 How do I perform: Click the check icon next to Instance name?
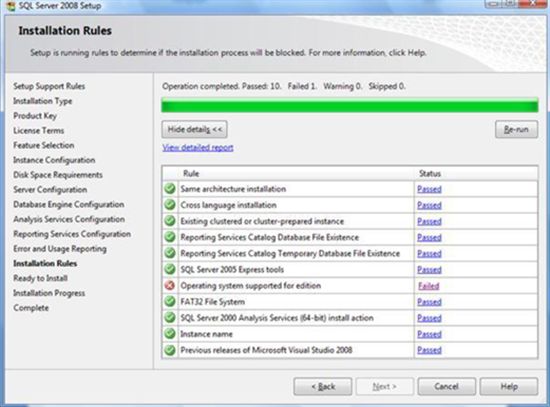[x=170, y=334]
